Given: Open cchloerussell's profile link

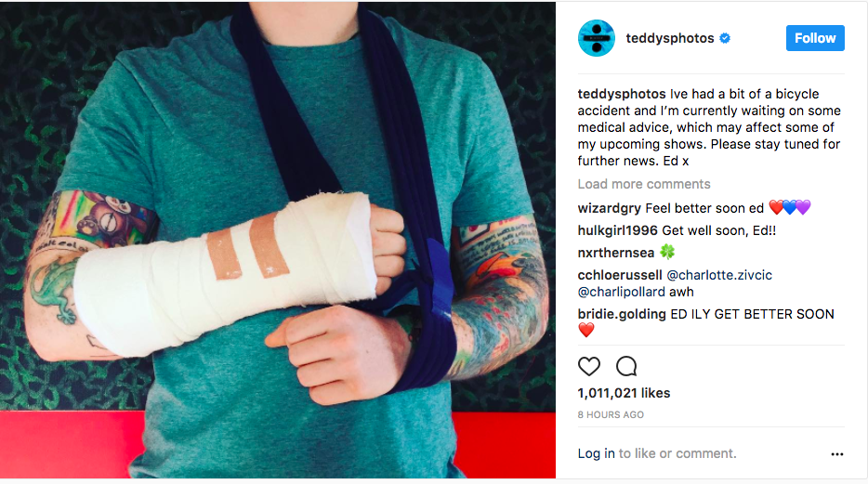Looking at the screenshot, I should tap(620, 275).
